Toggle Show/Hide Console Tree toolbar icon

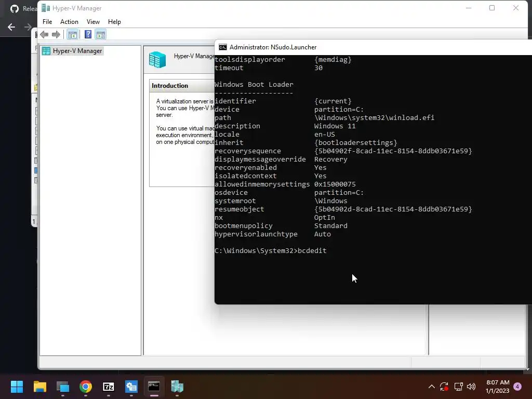pos(72,35)
